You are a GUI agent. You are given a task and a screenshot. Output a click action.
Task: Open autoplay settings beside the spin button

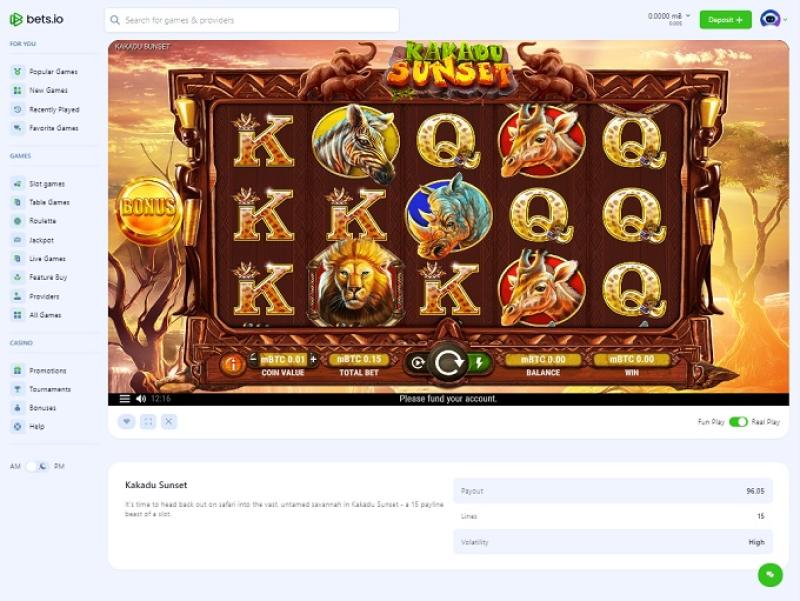[x=417, y=363]
